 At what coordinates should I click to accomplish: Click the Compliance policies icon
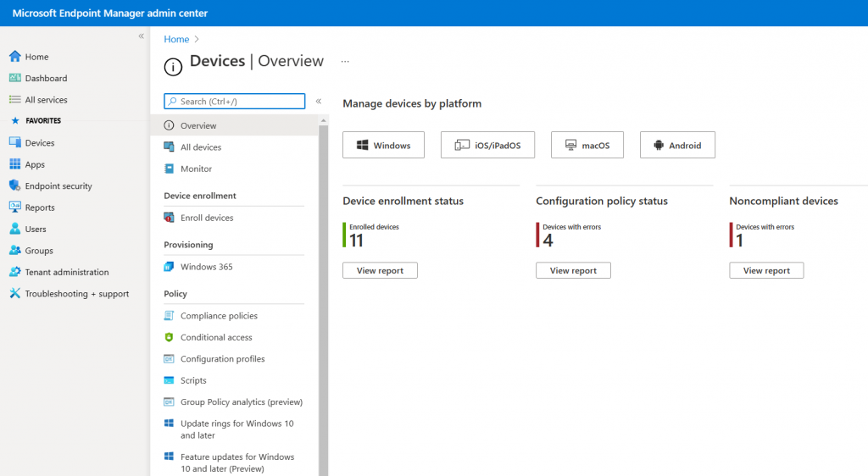[x=169, y=315]
